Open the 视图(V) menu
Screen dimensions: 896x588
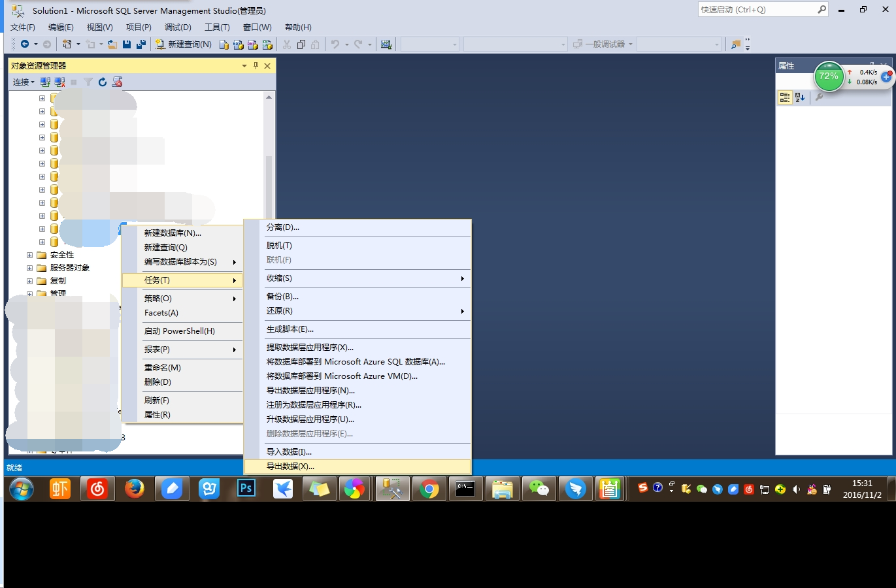(100, 27)
